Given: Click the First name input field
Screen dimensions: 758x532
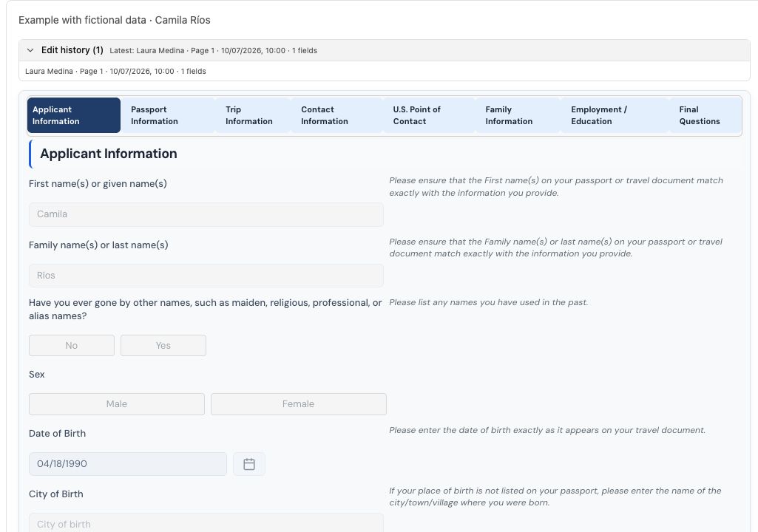Looking at the screenshot, I should click(206, 214).
